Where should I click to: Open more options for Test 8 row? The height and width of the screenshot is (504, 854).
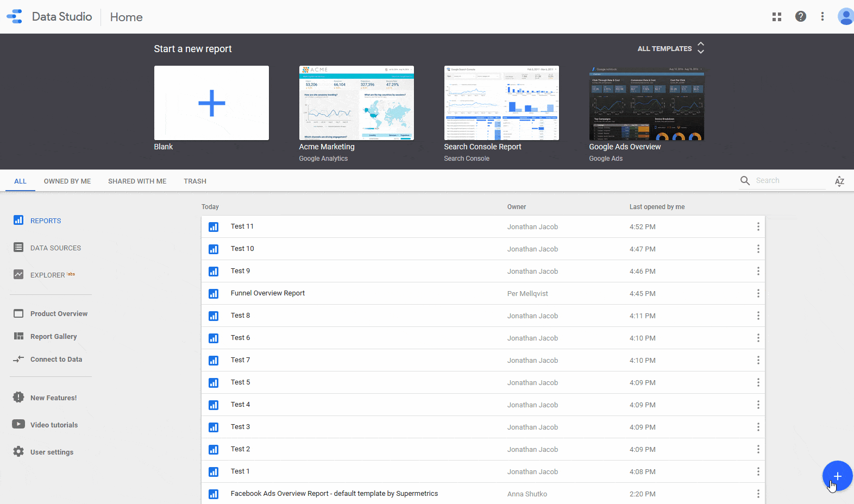758,316
